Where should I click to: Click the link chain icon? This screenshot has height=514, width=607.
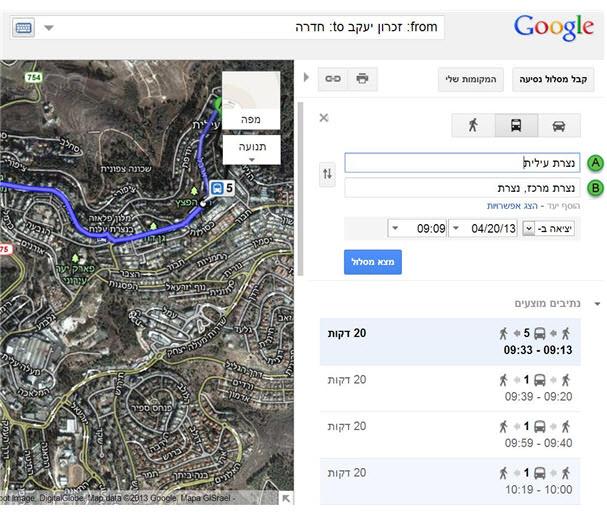pyautogui.click(x=333, y=79)
